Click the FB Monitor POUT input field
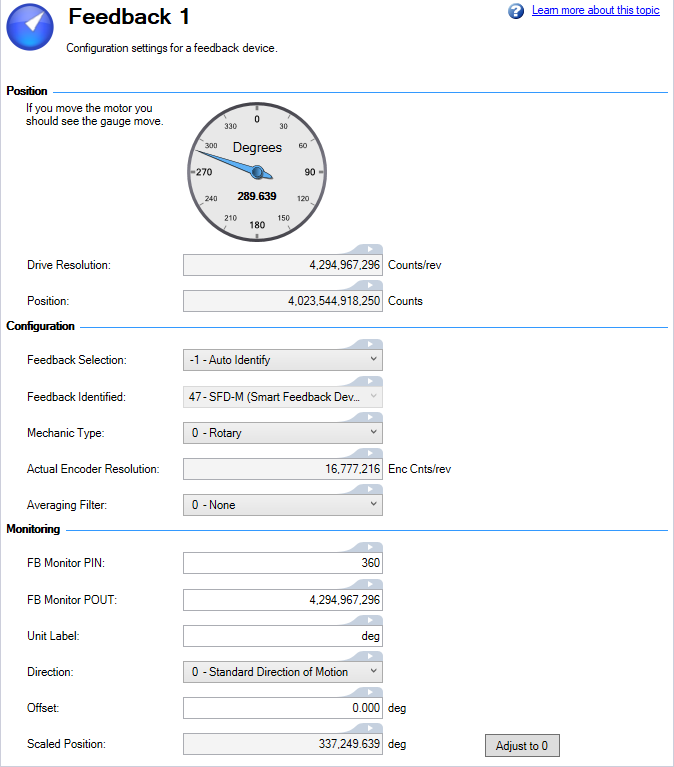 pyautogui.click(x=283, y=600)
